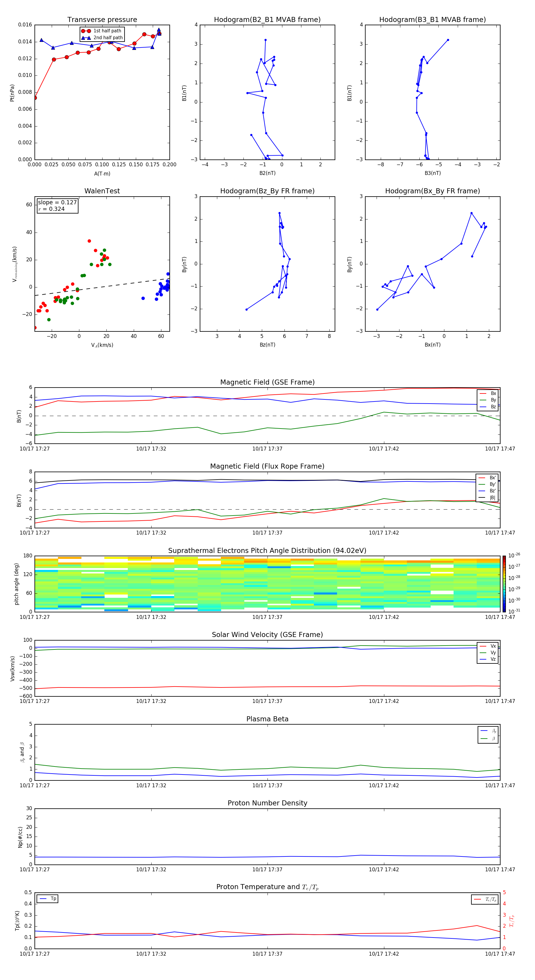Image resolution: width=535 pixels, height=980 pixels.
Task: Click the 'By' legend entry in GSE magnetic field plot
Action: (488, 400)
